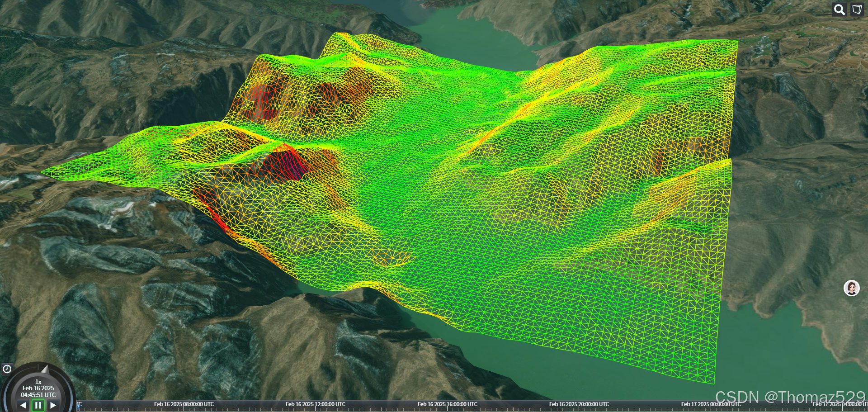The image size is (868, 412).
Task: Reset clock to current time
Action: tap(7, 369)
